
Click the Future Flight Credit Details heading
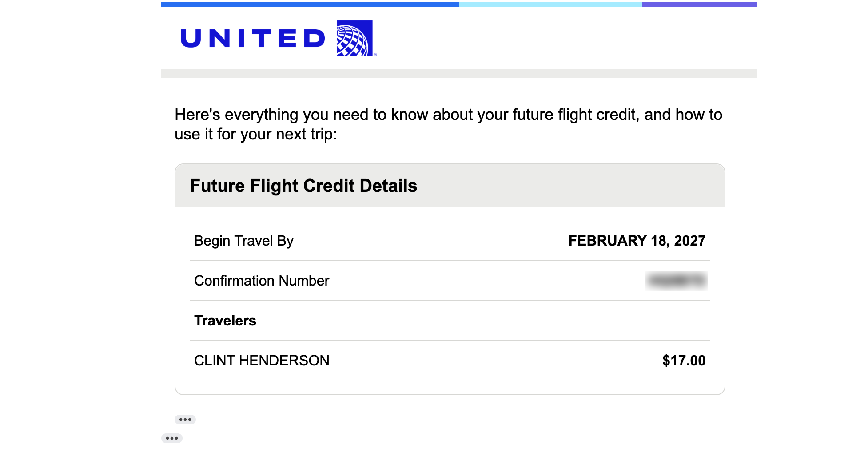click(303, 186)
